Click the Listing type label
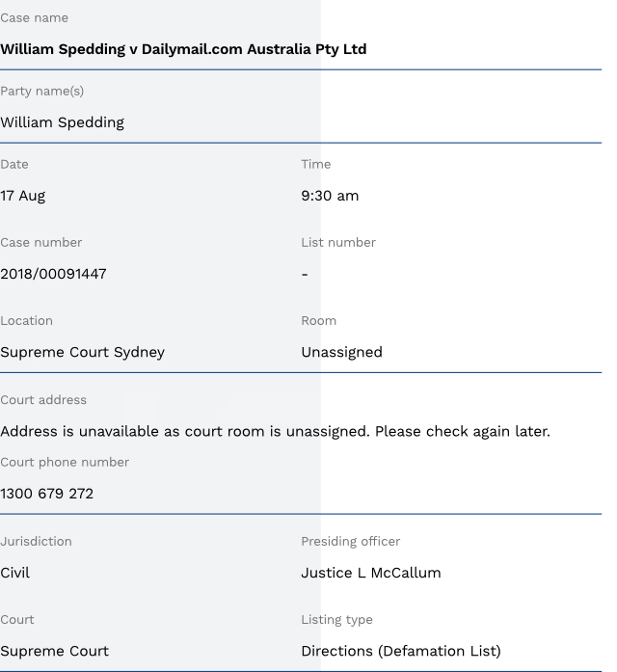 click(336, 619)
